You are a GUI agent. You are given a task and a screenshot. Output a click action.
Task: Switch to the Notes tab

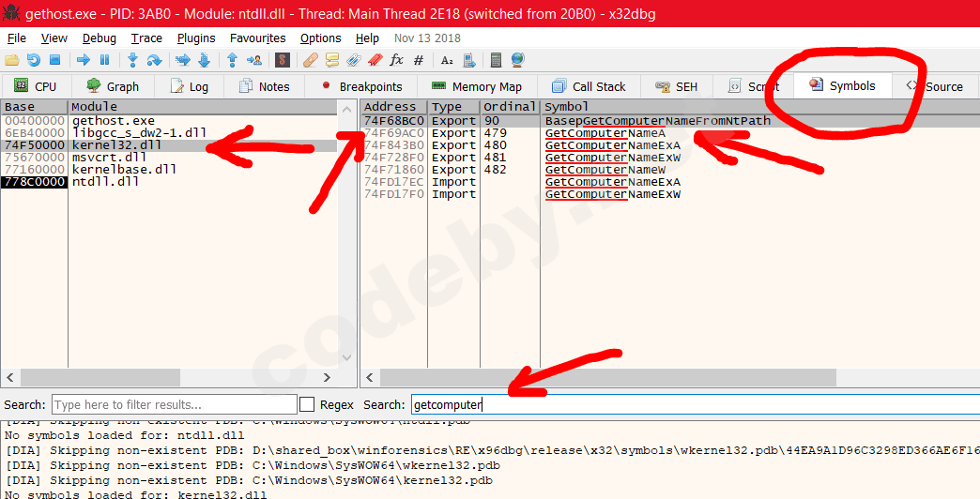tap(265, 86)
